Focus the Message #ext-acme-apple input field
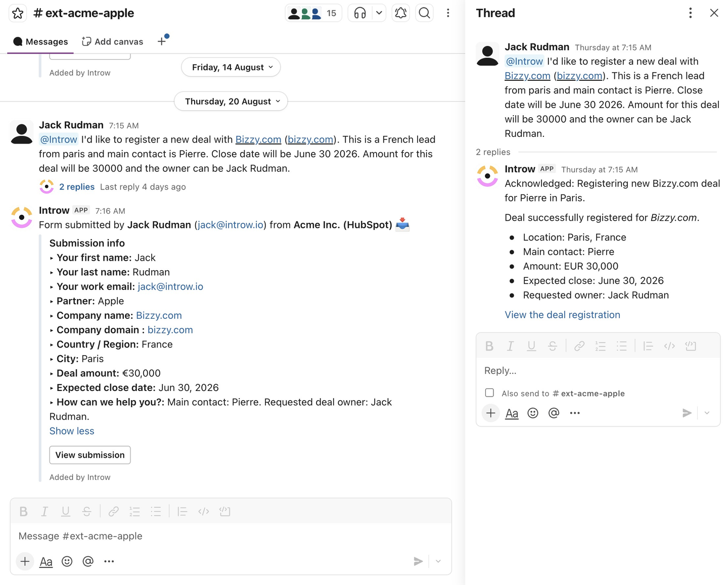Viewport: 728px width, 585px height. (x=231, y=536)
